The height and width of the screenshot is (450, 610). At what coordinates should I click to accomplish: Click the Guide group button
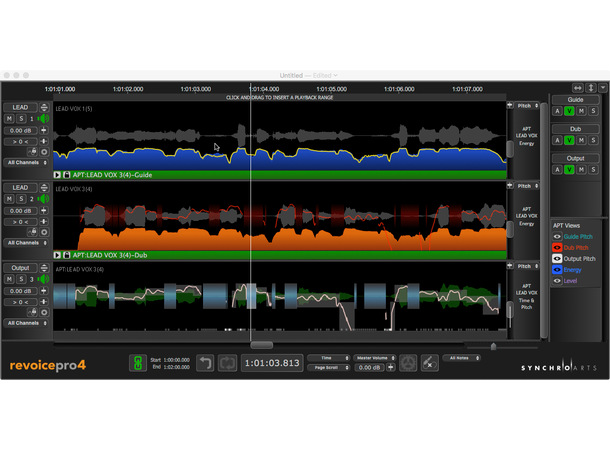tap(575, 100)
